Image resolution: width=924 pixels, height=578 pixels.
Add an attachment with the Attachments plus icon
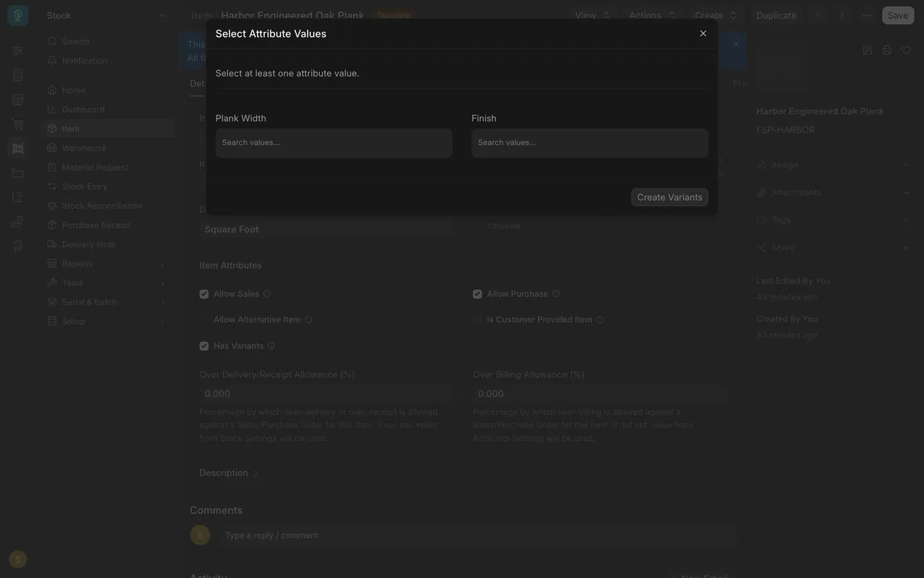click(906, 192)
